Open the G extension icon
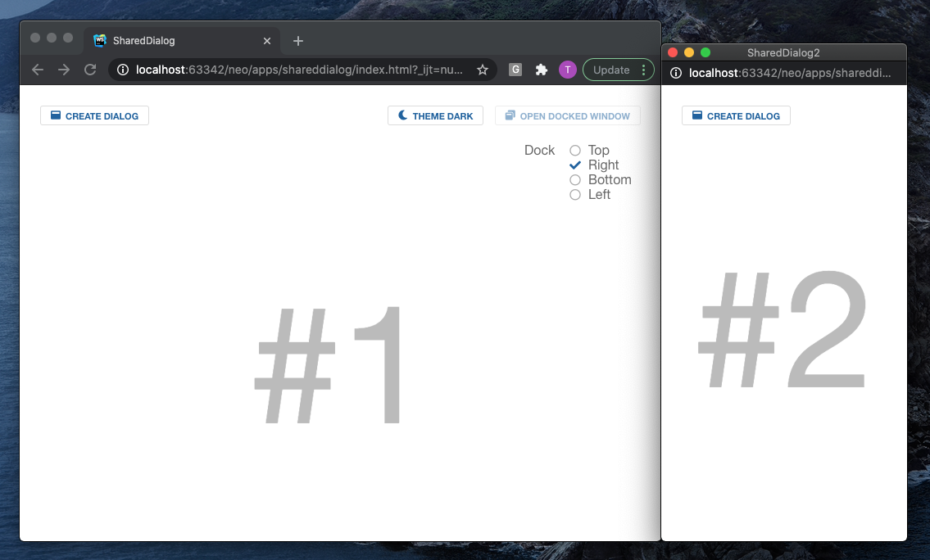The height and width of the screenshot is (560, 930). 515,70
